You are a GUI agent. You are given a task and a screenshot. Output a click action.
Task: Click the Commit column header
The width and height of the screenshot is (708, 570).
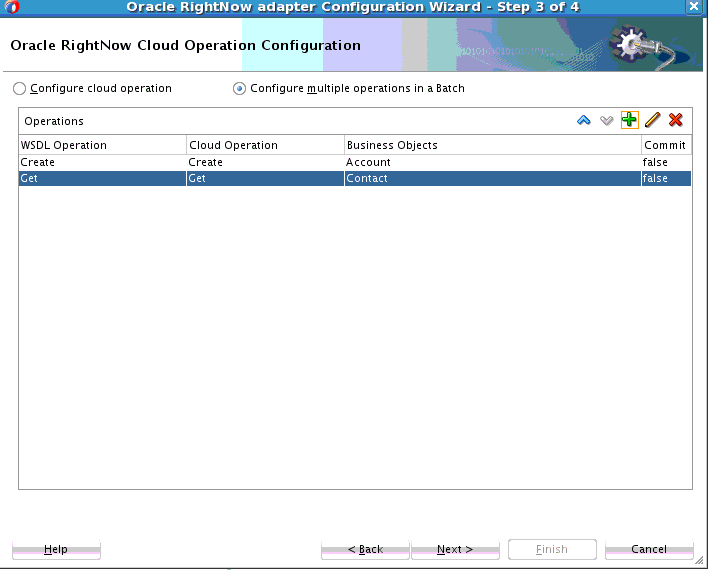click(666, 145)
